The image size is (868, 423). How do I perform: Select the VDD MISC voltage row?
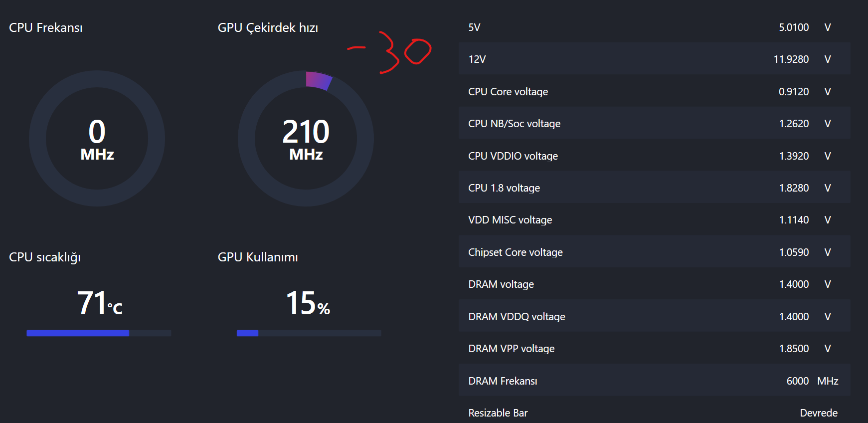pos(654,219)
